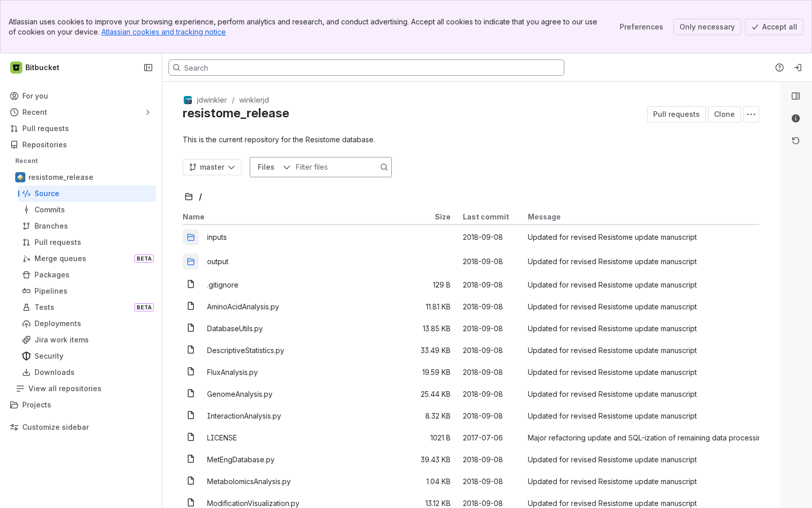Click the magnifier icon in Filter files

click(x=384, y=167)
